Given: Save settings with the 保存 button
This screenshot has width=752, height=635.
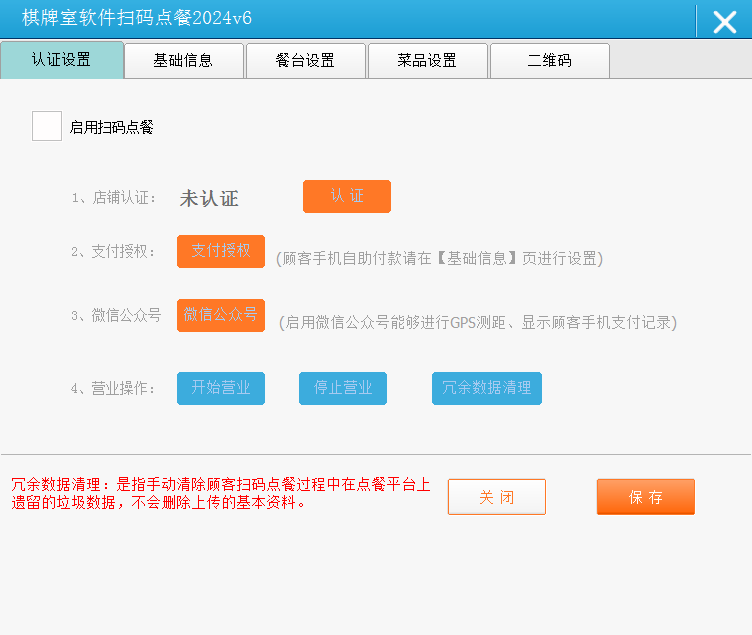Looking at the screenshot, I should [646, 497].
